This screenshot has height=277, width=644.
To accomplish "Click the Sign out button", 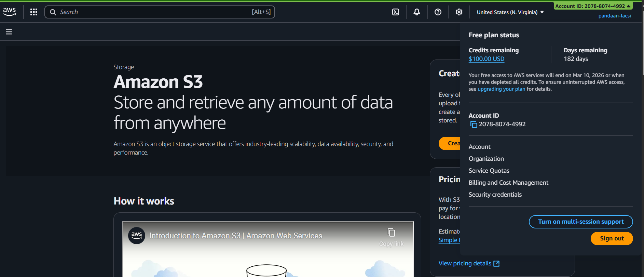I will (612, 238).
